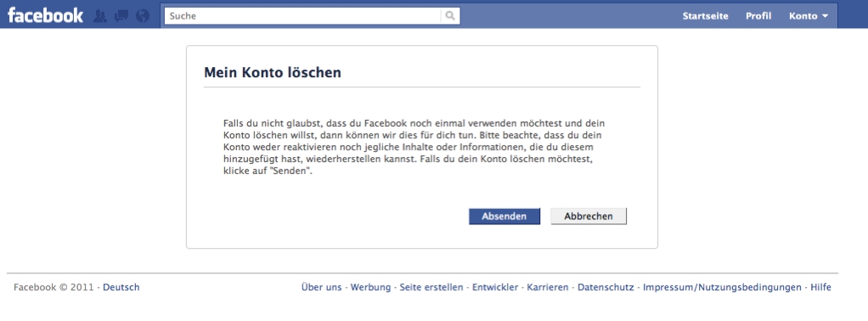Open the messages icon
The height and width of the screenshot is (321, 868).
121,16
